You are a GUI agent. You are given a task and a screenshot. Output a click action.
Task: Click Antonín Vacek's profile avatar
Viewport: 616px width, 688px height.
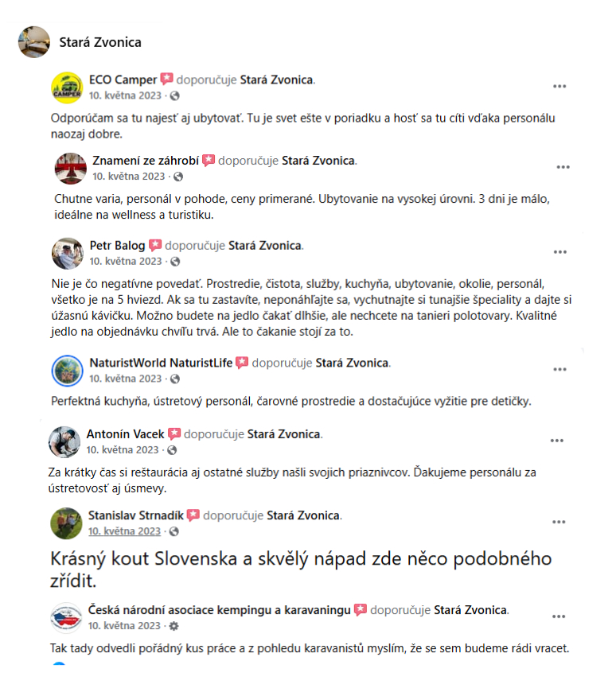coord(64,441)
